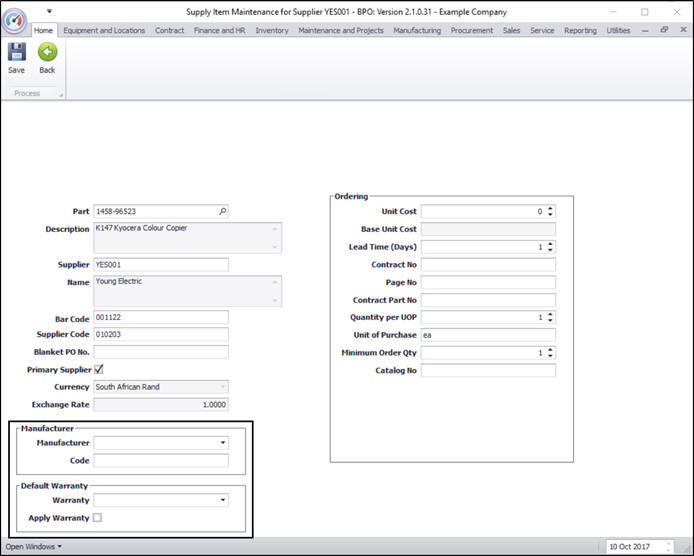Decrease Quantity per UOP value
The width and height of the screenshot is (694, 556).
pyautogui.click(x=550, y=320)
